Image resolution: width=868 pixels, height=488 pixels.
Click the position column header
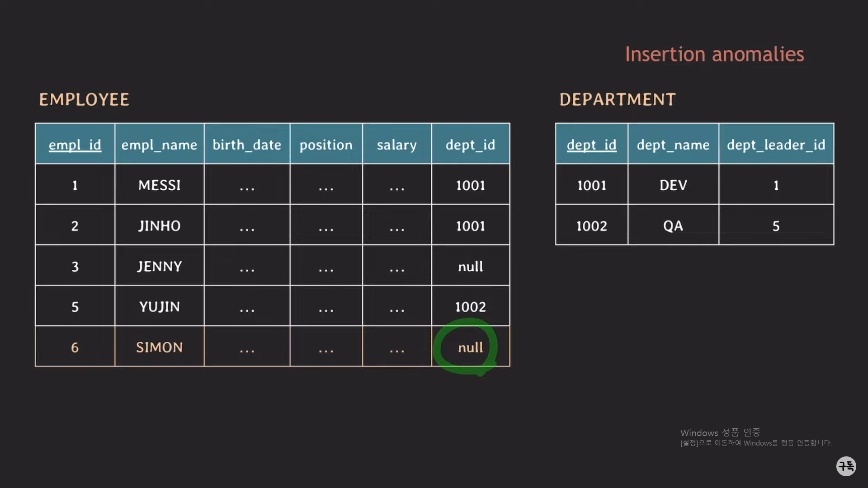[325, 145]
